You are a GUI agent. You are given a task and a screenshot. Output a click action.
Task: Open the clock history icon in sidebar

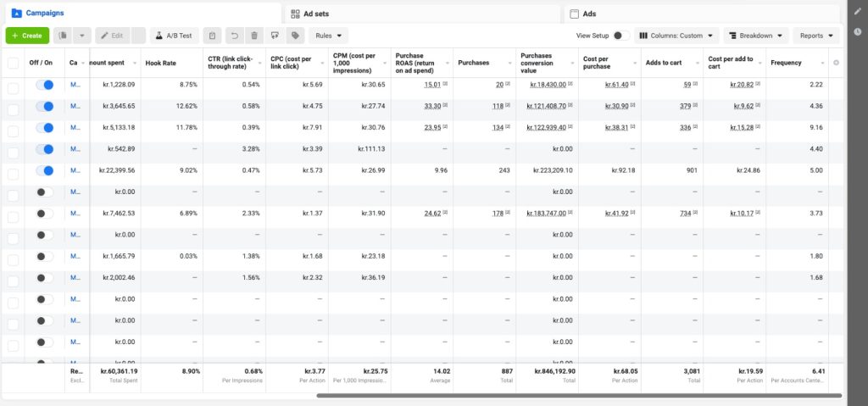[857, 31]
